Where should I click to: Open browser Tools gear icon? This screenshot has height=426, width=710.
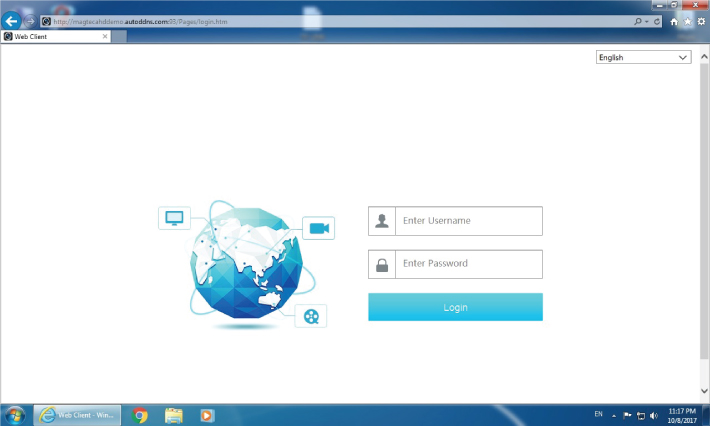(x=701, y=21)
